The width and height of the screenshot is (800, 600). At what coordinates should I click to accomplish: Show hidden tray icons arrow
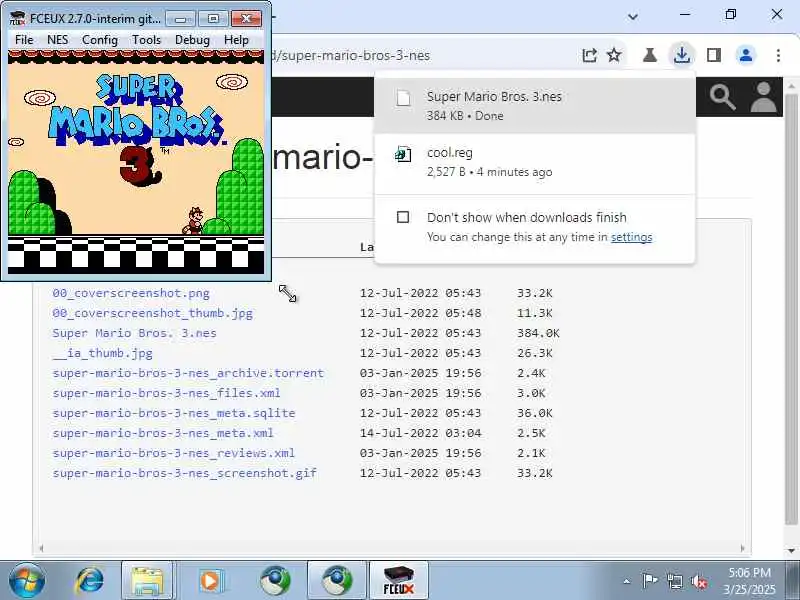click(627, 581)
